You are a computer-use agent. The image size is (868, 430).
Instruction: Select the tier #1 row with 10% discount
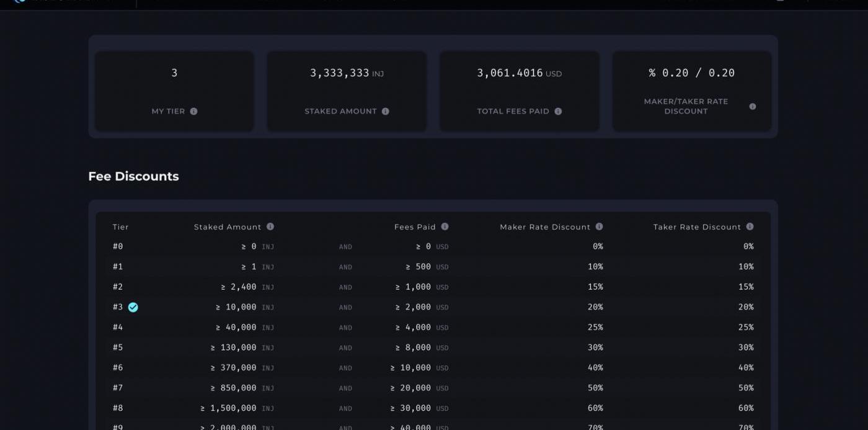pos(118,267)
